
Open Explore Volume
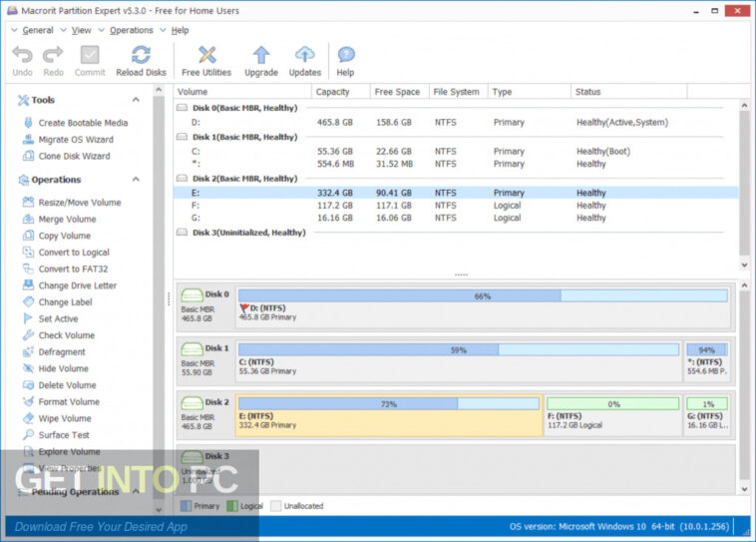[x=62, y=452]
